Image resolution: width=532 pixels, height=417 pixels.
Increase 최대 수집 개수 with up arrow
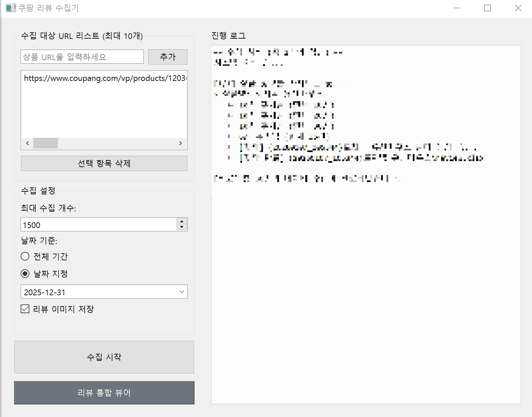point(182,221)
